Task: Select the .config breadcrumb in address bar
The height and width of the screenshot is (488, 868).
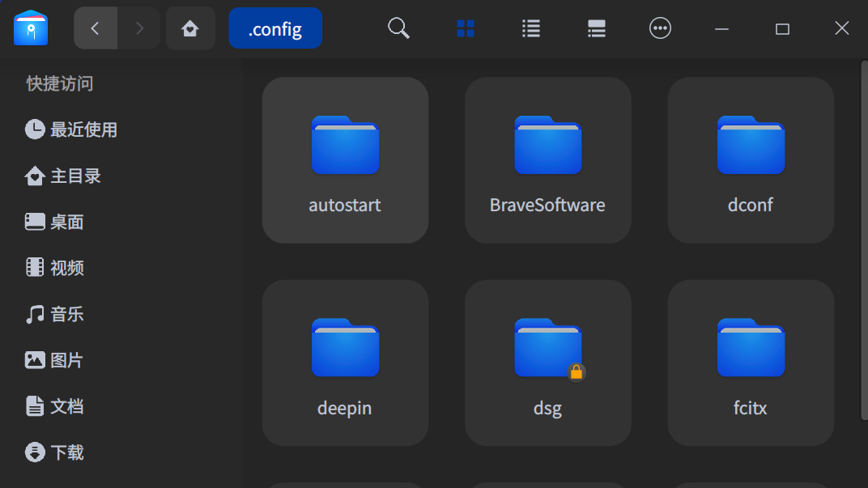Action: pos(275,28)
